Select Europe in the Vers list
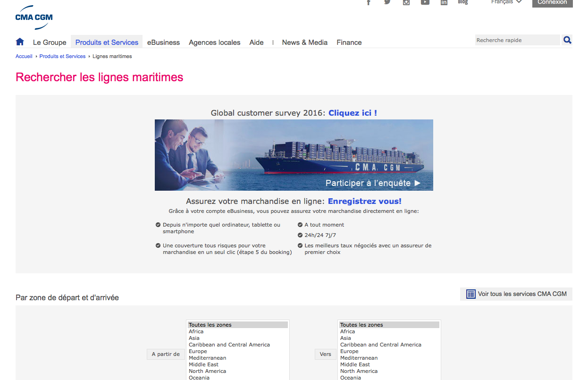This screenshot has height=380, width=588. point(389,351)
